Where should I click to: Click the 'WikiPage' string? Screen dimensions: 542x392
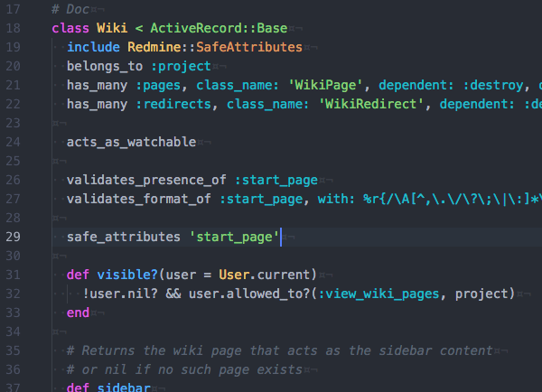325,86
